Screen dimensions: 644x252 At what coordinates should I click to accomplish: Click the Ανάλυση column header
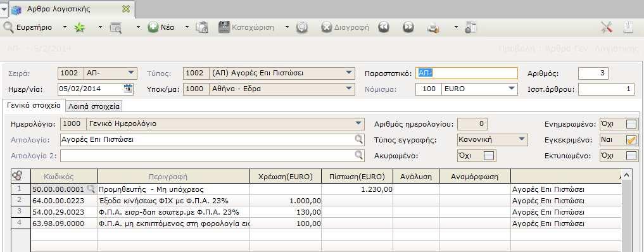click(416, 177)
